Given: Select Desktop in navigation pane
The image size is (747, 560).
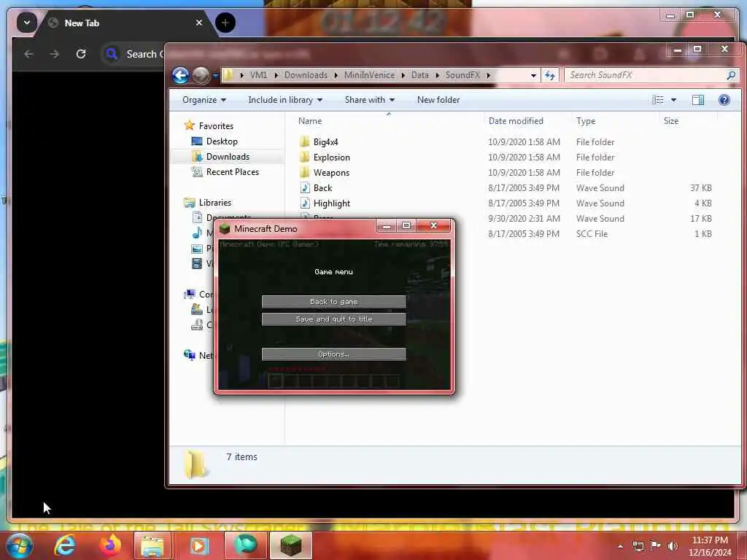Looking at the screenshot, I should pyautogui.click(x=222, y=141).
